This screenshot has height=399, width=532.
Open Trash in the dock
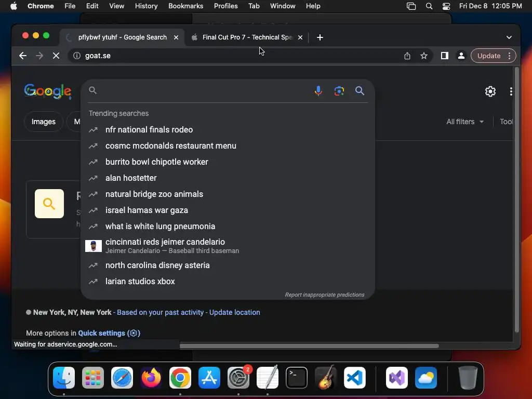(468, 378)
